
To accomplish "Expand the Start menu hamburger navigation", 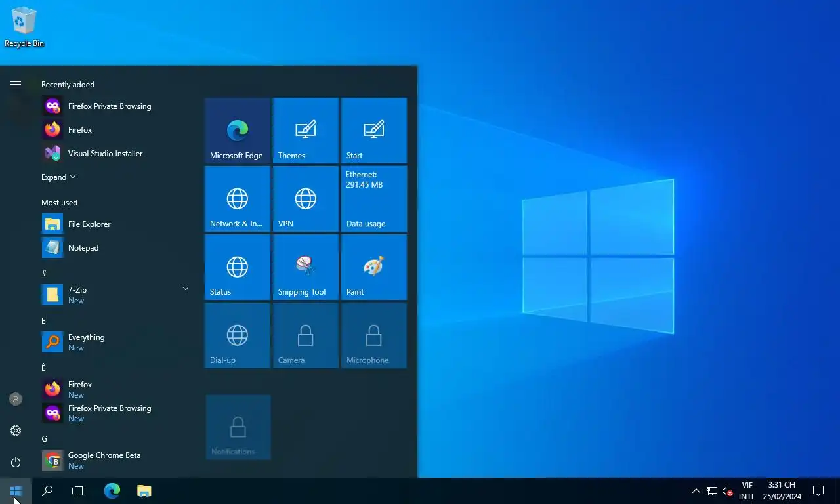I will 16,84.
